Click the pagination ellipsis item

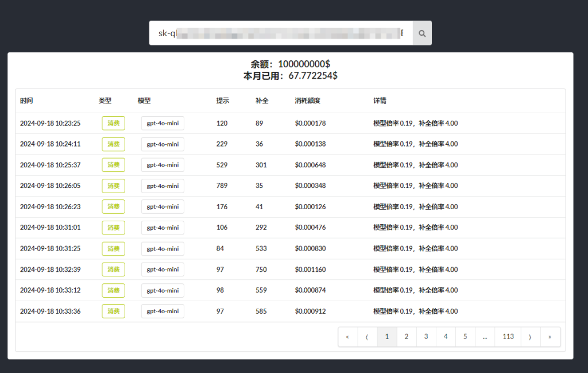(485, 337)
